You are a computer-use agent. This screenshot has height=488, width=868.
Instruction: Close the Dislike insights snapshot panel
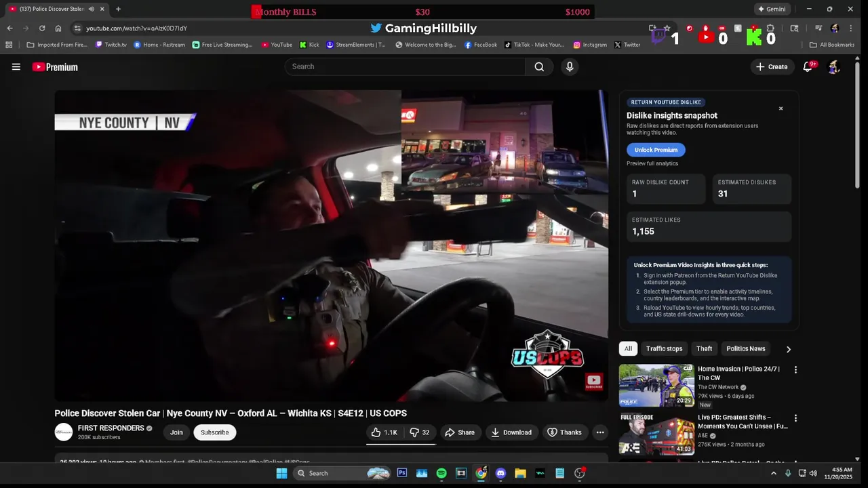click(x=781, y=108)
